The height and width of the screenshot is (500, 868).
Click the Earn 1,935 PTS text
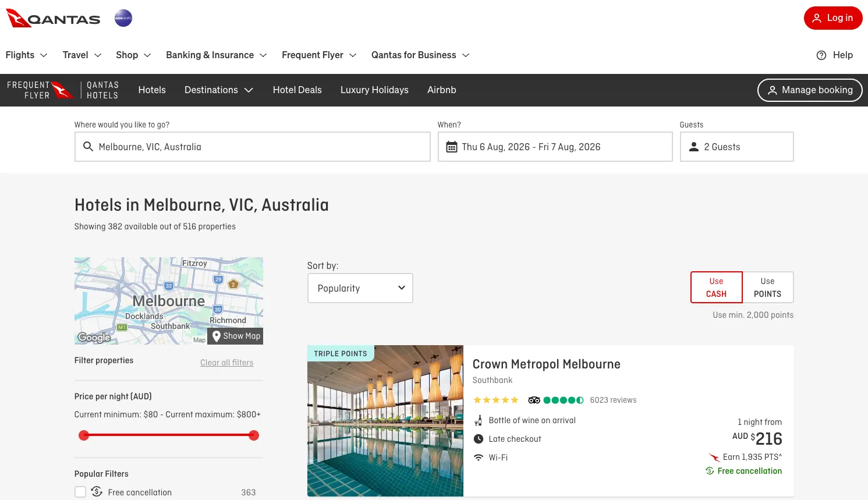click(x=752, y=457)
